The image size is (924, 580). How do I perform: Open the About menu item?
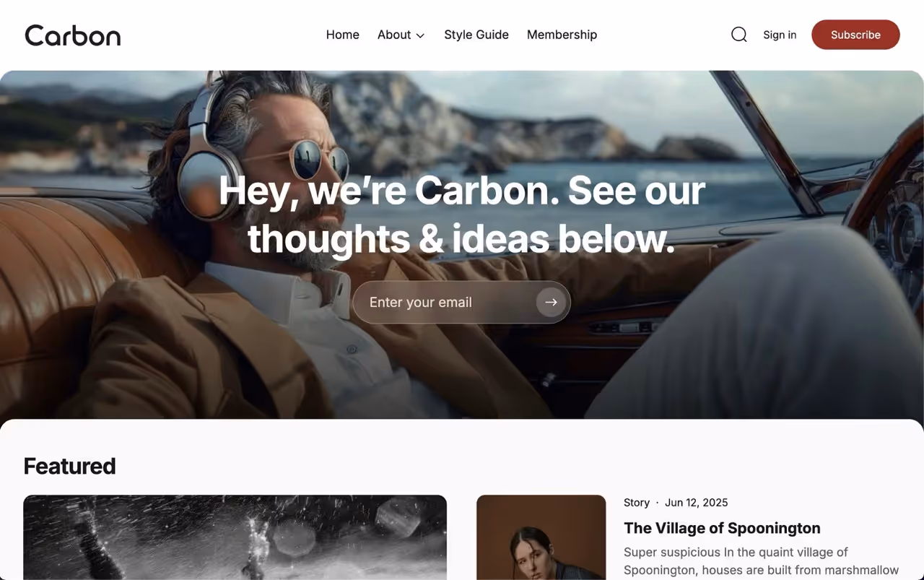[394, 35]
